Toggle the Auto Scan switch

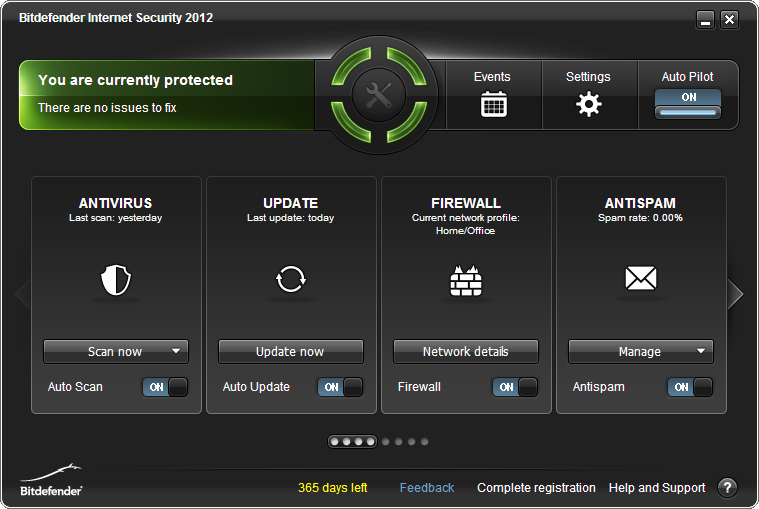tap(165, 387)
